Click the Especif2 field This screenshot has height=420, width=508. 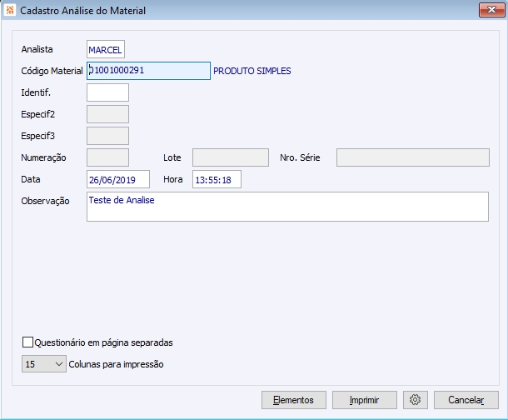click(x=107, y=114)
